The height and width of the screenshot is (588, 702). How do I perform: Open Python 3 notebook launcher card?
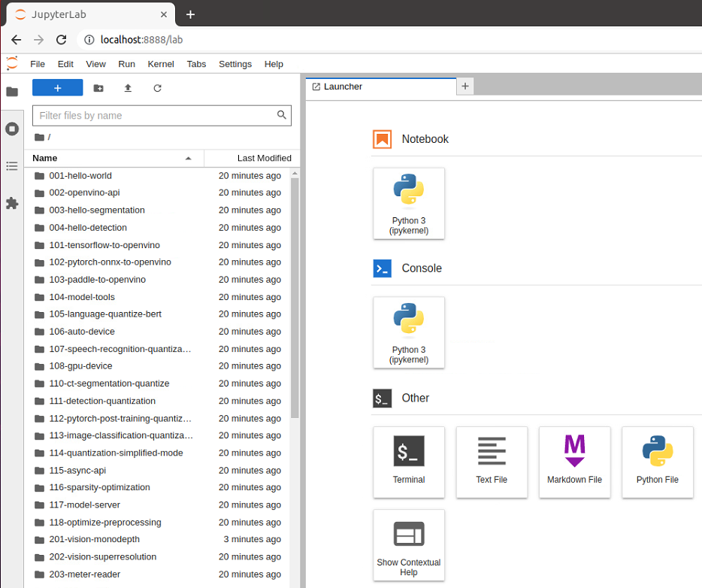click(x=409, y=203)
